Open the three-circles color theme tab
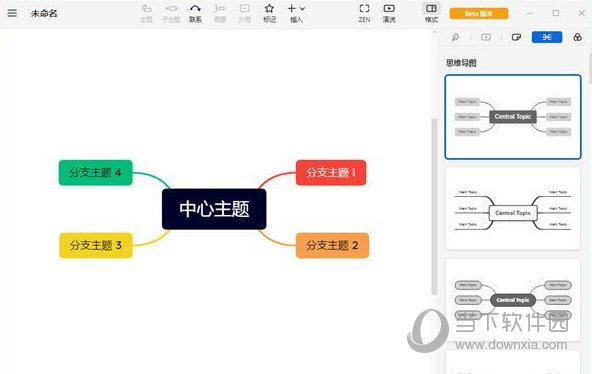This screenshot has width=592, height=374. coord(577,37)
